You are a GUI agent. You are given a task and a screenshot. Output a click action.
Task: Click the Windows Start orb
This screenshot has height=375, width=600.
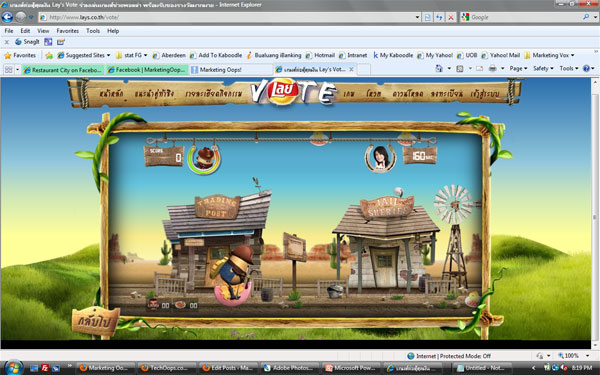coord(14,368)
